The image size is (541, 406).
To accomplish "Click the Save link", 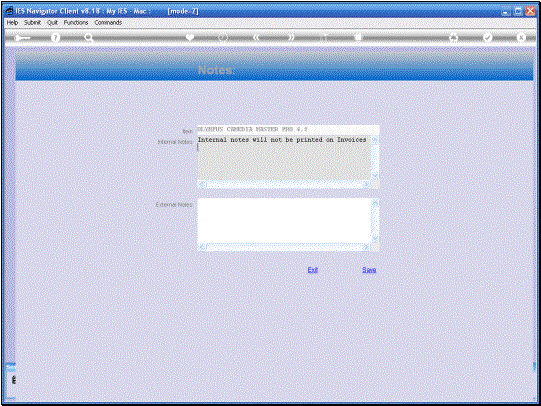I will tap(369, 270).
